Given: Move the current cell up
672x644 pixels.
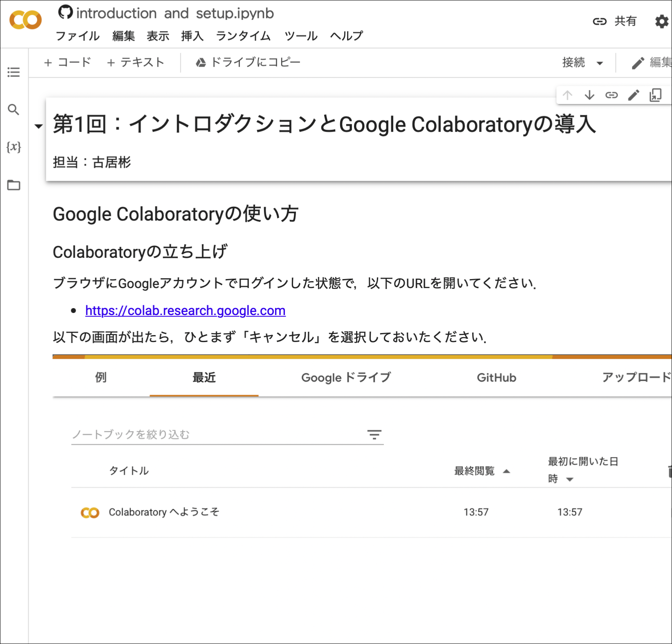Looking at the screenshot, I should click(x=567, y=95).
